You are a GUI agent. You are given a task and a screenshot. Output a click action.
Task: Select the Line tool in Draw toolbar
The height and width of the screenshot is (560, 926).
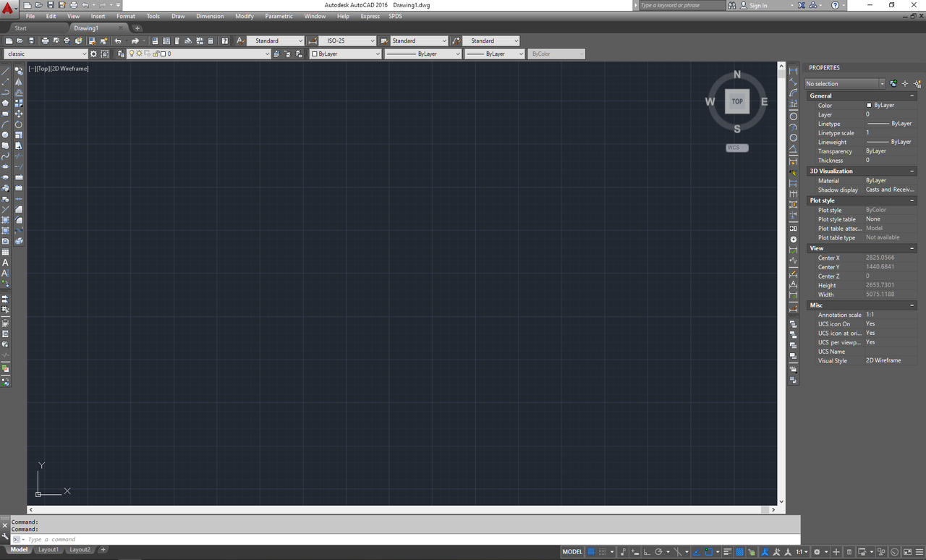(x=5, y=71)
